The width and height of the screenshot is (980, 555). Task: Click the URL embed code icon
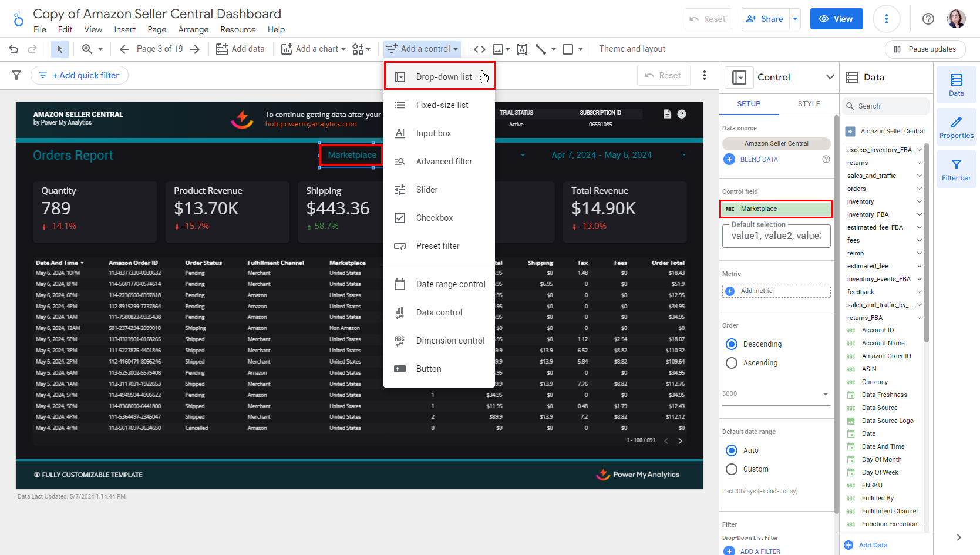click(480, 49)
